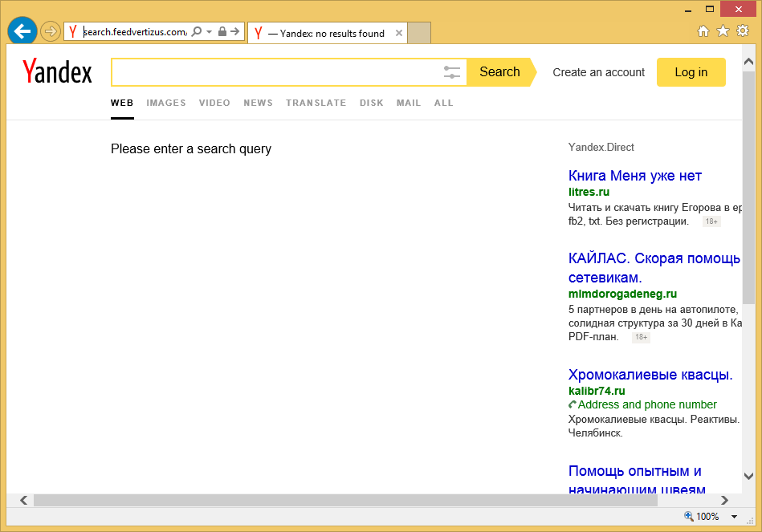This screenshot has width=762, height=532.
Task: Click the new tab button
Action: click(x=419, y=33)
